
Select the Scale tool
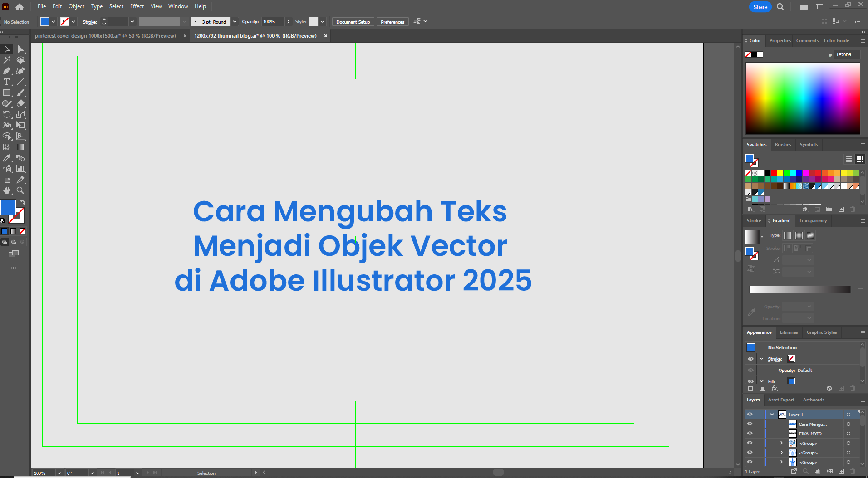point(20,114)
